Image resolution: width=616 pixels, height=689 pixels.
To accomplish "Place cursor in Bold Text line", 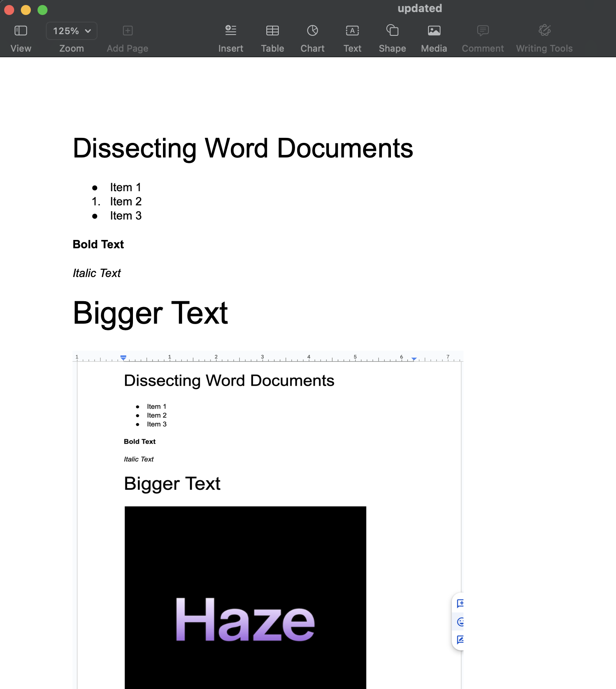I will (98, 245).
